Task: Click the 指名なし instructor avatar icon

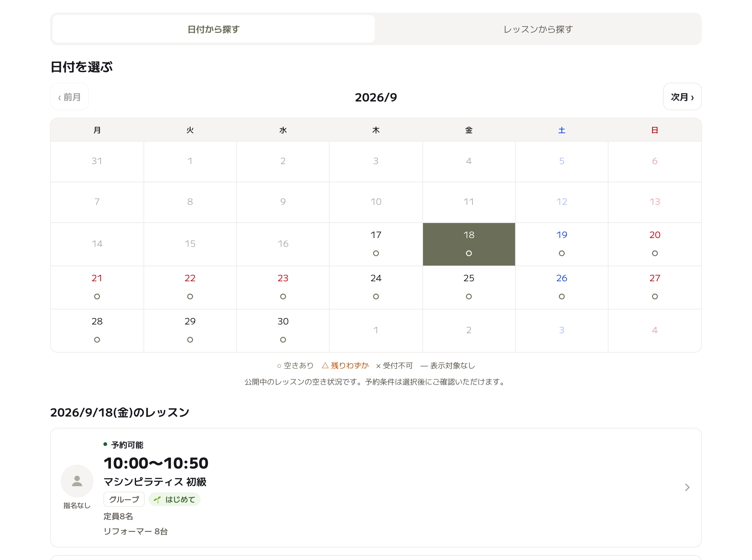Action: [77, 481]
